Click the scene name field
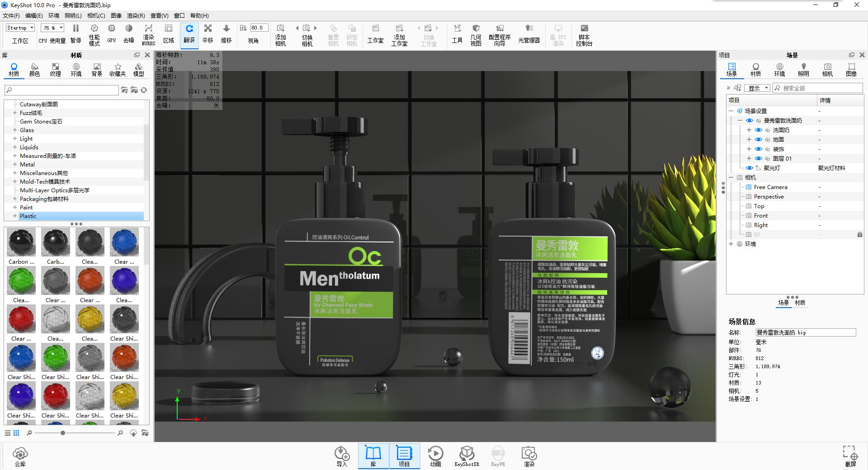This screenshot has height=470, width=868. pyautogui.click(x=806, y=332)
